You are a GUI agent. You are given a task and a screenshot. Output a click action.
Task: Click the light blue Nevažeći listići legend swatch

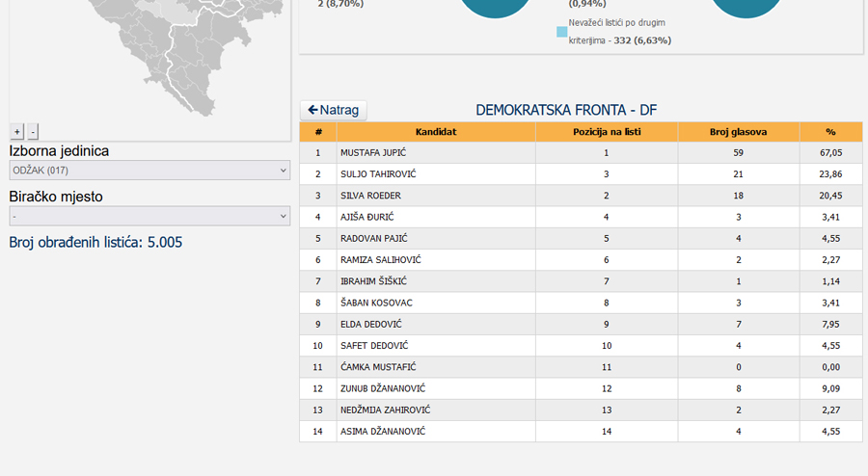pos(562,32)
